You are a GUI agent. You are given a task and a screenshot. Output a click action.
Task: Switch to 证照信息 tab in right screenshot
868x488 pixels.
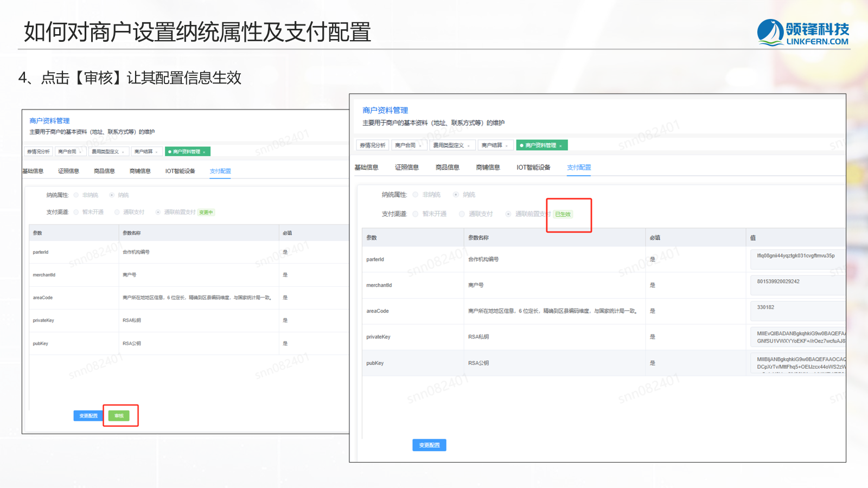tap(406, 168)
